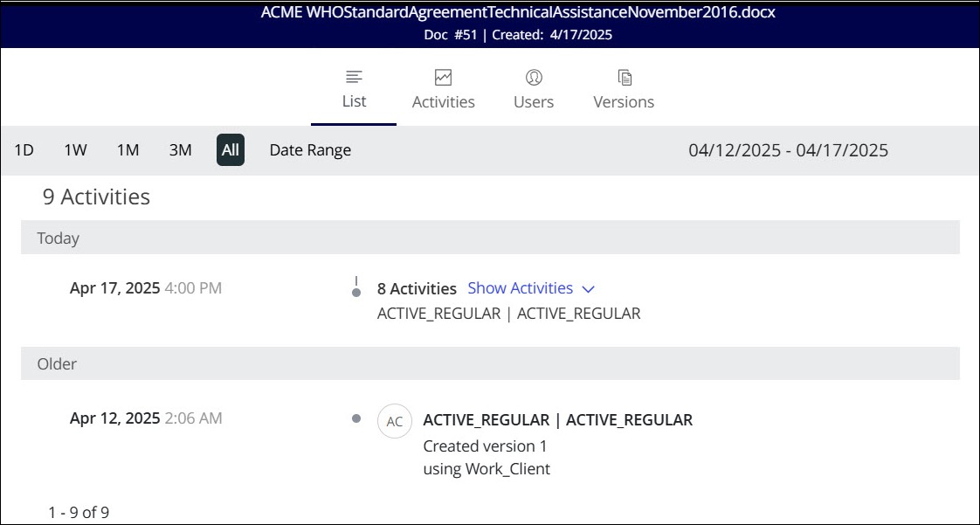Select the 1D time range filter
Screen dimensions: 980x525
pyautogui.click(x=24, y=150)
